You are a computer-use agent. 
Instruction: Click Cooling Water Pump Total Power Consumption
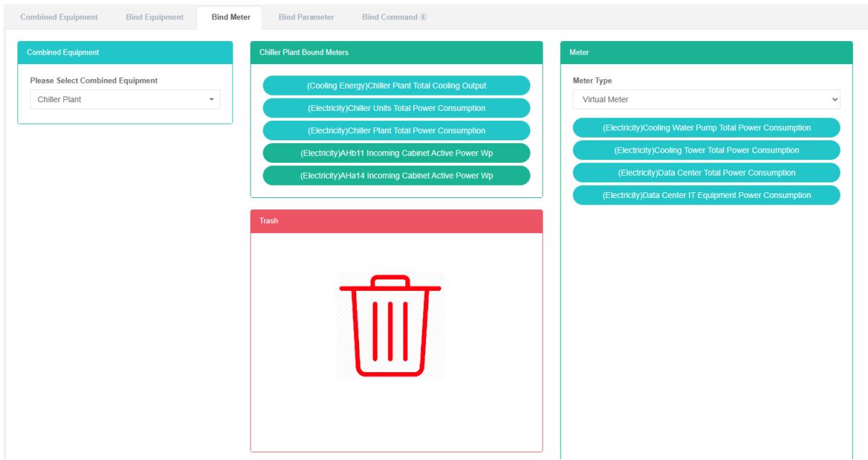click(706, 127)
